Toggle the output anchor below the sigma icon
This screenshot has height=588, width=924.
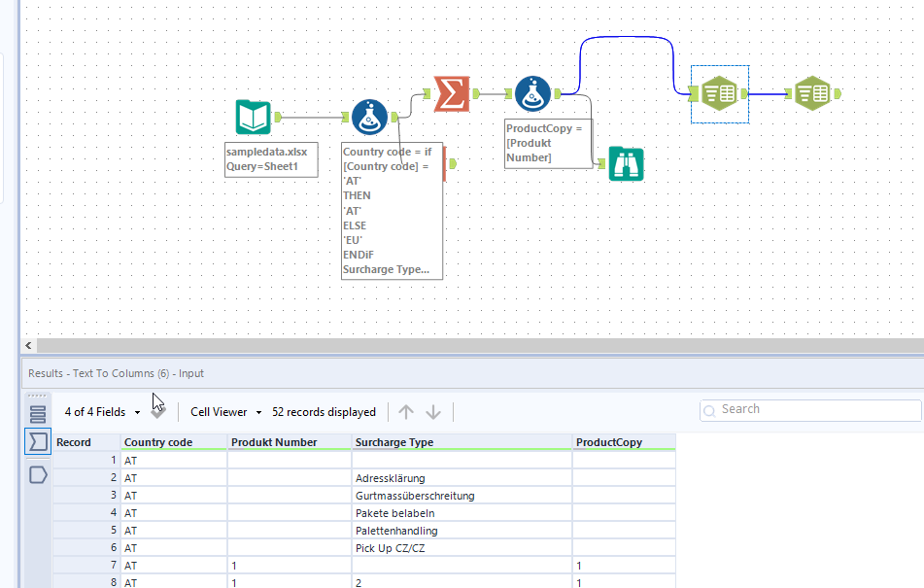click(x=37, y=475)
